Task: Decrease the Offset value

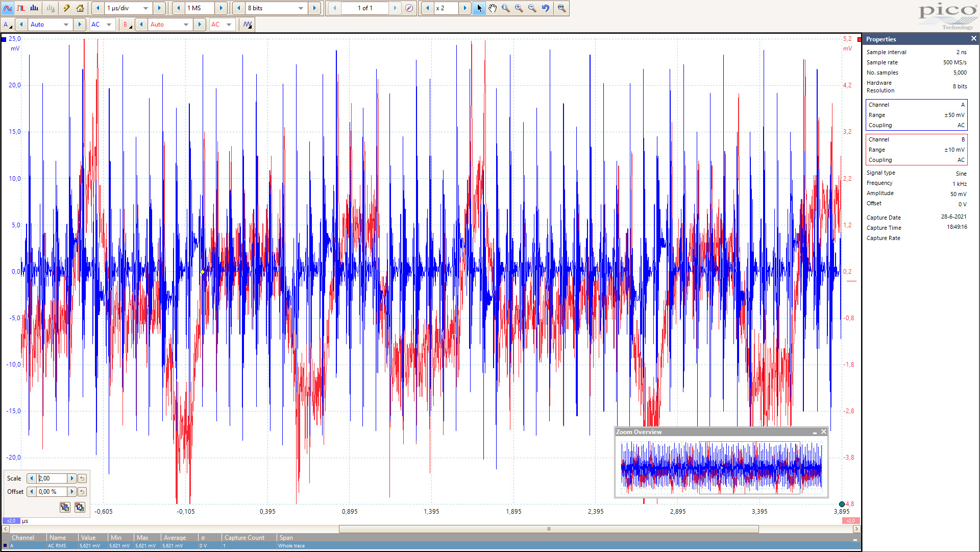Action: tap(32, 492)
